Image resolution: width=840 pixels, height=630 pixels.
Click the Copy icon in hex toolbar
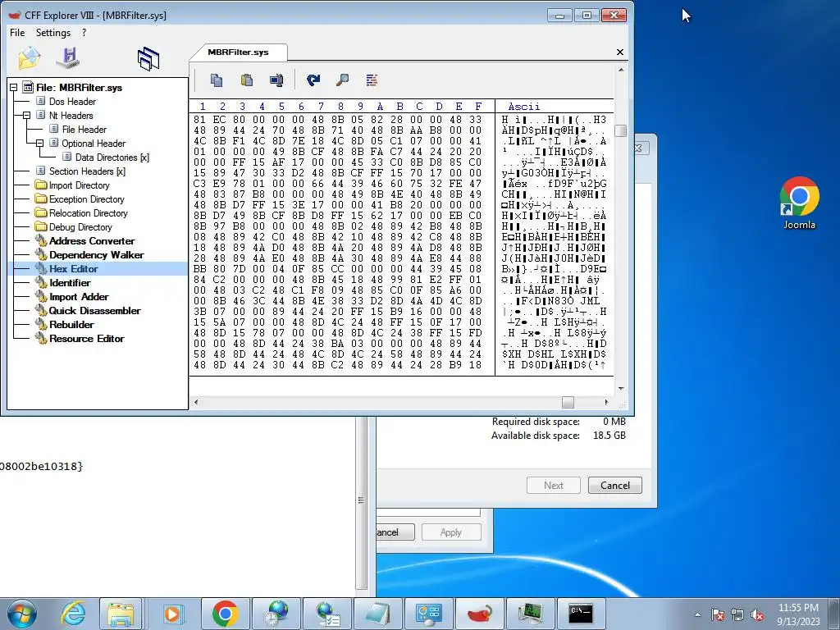(217, 80)
